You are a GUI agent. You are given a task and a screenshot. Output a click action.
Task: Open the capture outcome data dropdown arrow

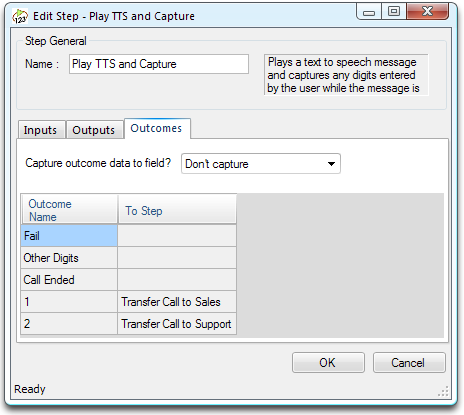click(x=331, y=164)
